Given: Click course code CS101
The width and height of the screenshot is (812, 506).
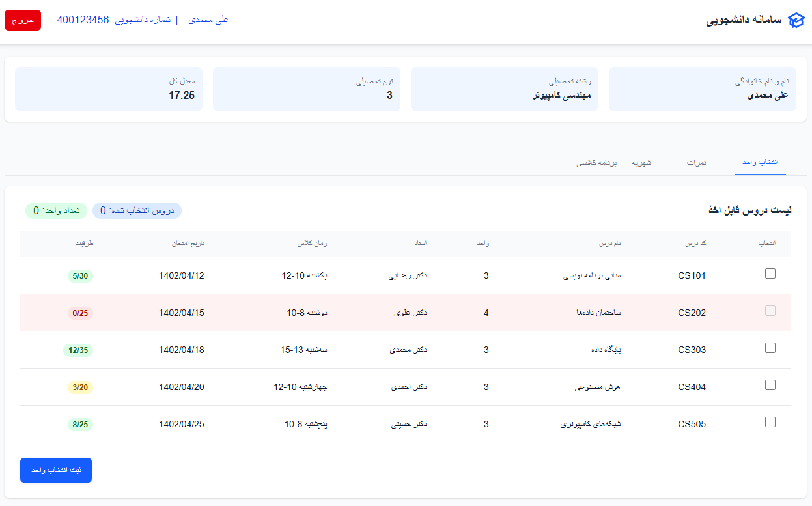Looking at the screenshot, I should [x=692, y=275].
